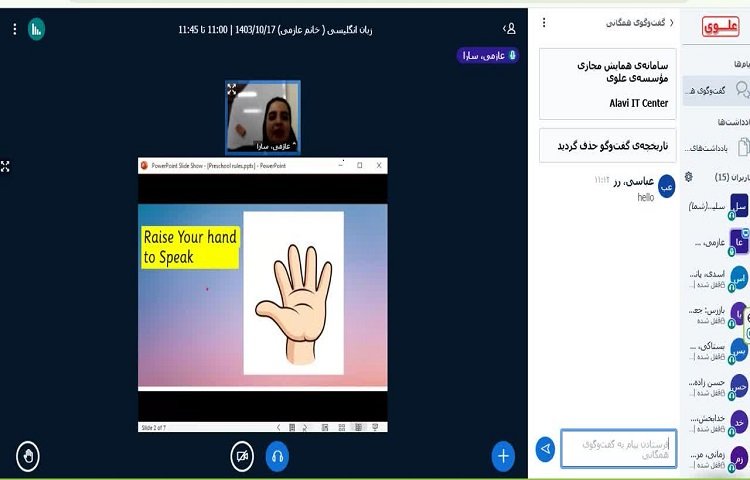The width and height of the screenshot is (750, 480).
Task: Toggle the headphones listen-only audio button
Action: pos(277,456)
